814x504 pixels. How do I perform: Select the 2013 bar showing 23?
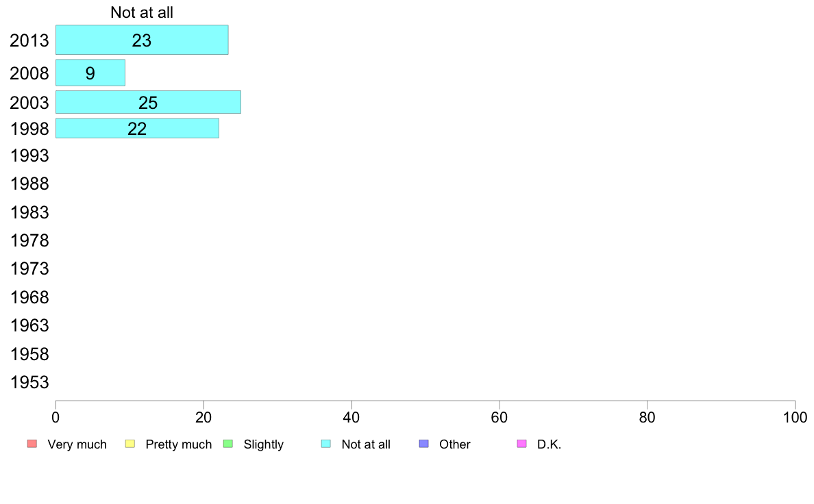click(x=142, y=40)
